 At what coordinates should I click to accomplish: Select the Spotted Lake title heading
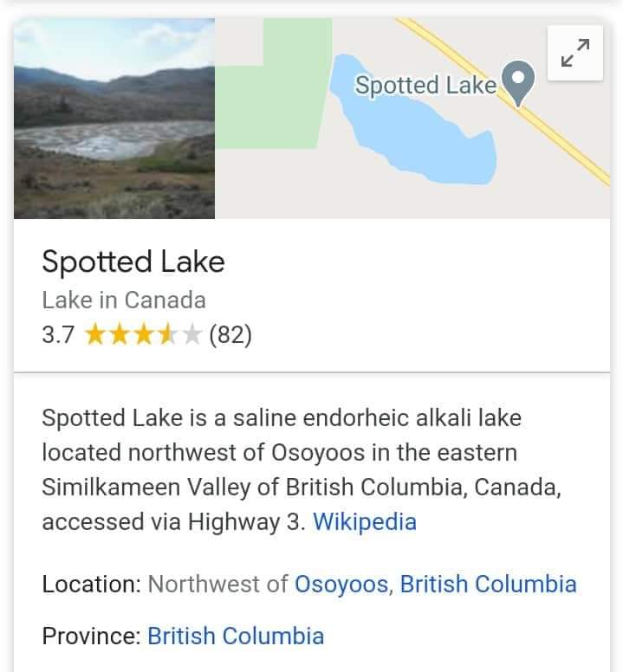click(133, 262)
